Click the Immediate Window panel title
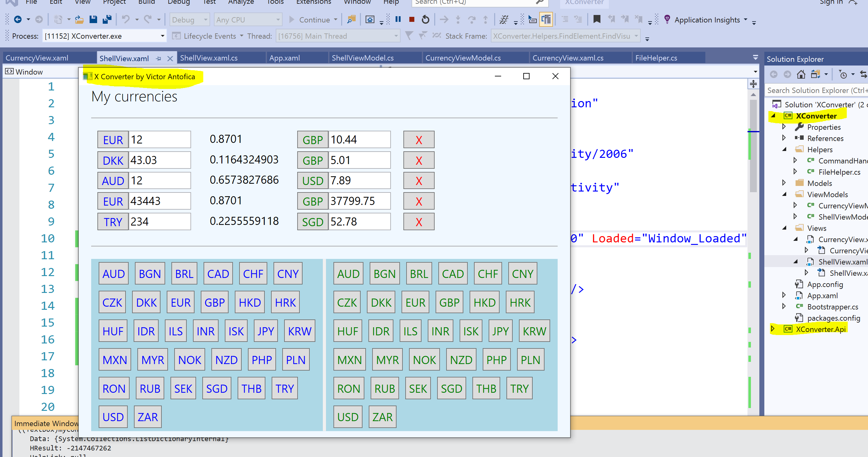 pyautogui.click(x=47, y=423)
